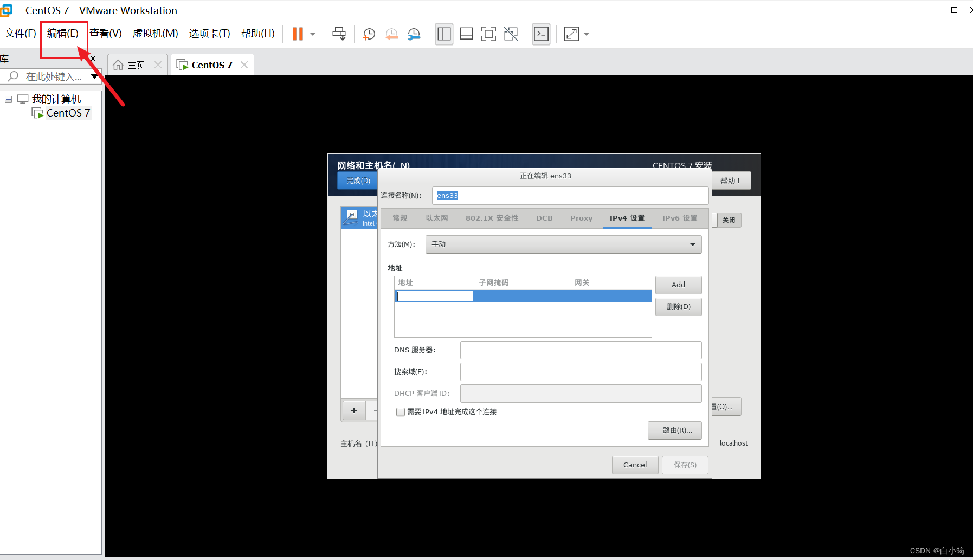
Task: Switch to the 常规 tab
Action: pyautogui.click(x=400, y=218)
